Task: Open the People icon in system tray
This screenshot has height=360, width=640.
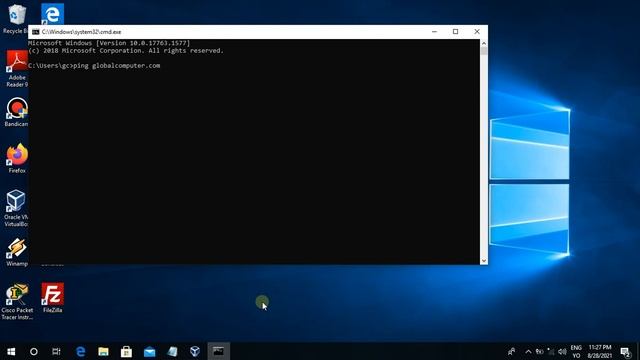Action: click(x=511, y=351)
